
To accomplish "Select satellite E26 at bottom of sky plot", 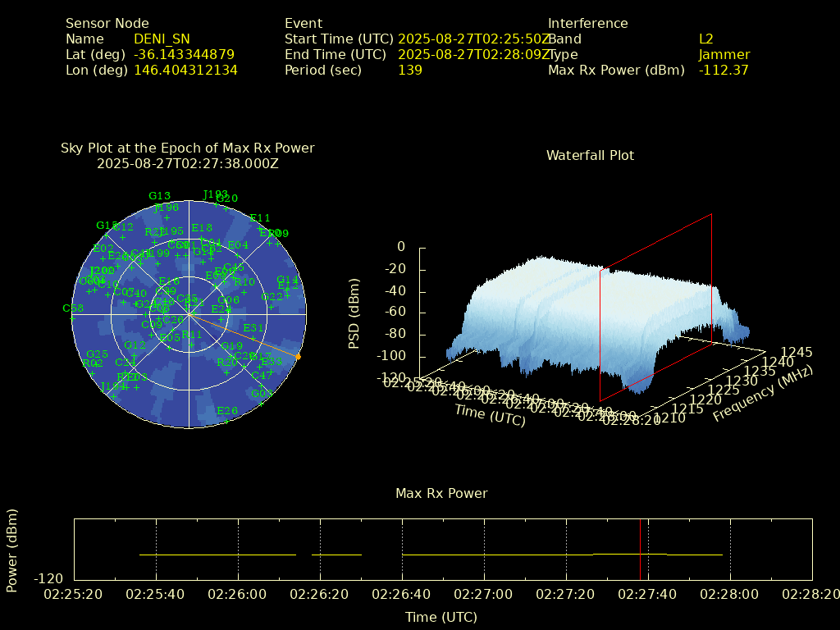I will (x=227, y=411).
